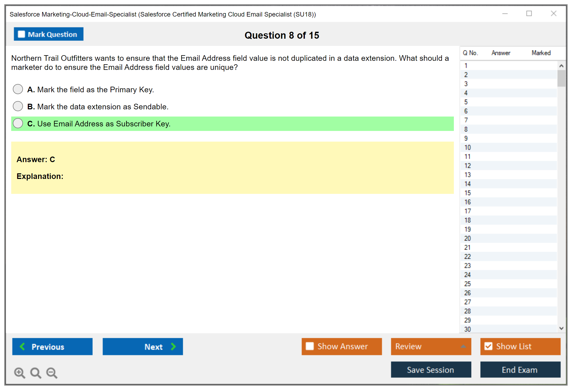The height and width of the screenshot is (392, 574).
Task: Tick the Mark Question checkbox
Action: pyautogui.click(x=21, y=34)
